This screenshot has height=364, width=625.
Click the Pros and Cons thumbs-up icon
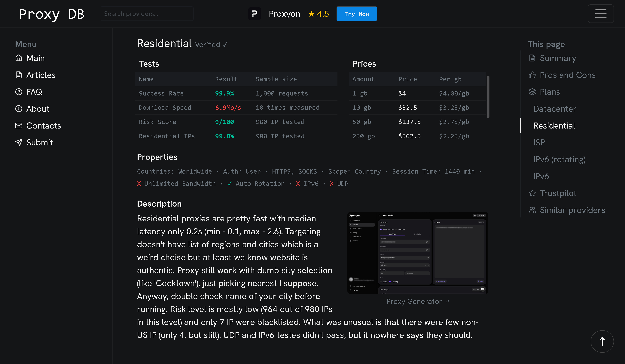532,75
